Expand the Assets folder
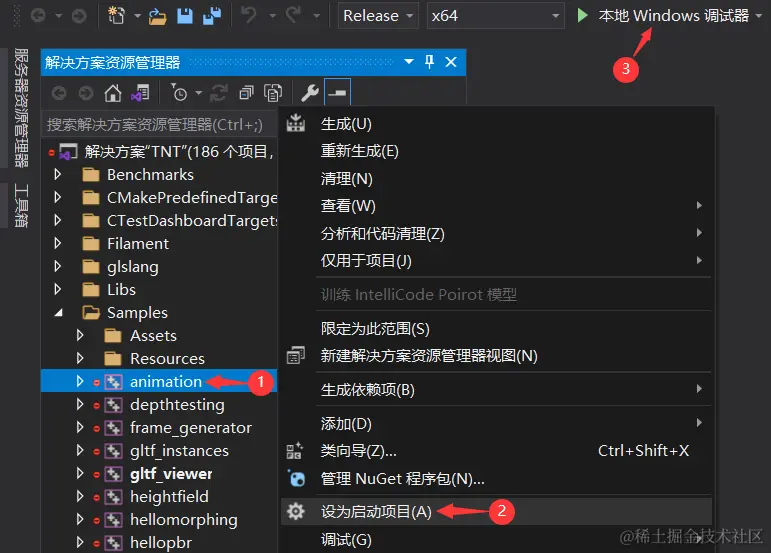 pyautogui.click(x=80, y=335)
